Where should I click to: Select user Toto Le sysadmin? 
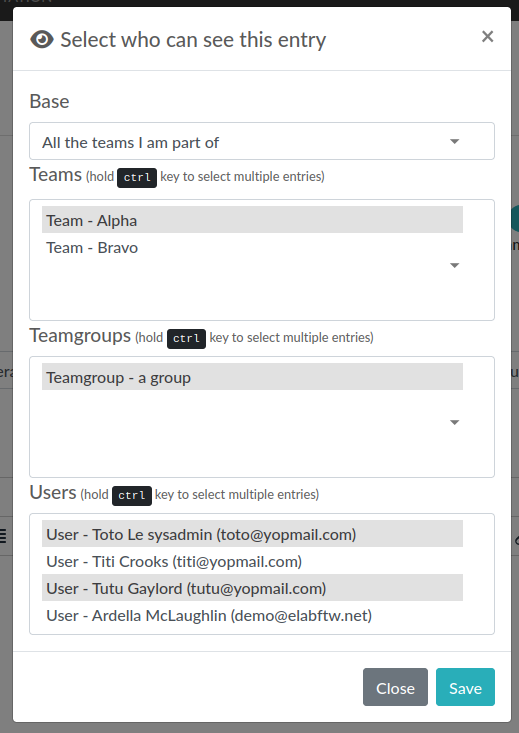[252, 534]
